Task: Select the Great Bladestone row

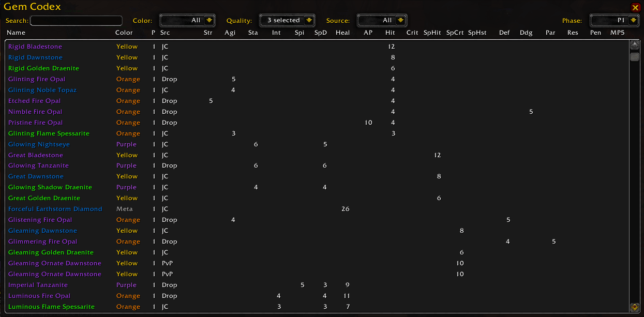Action: (x=317, y=155)
